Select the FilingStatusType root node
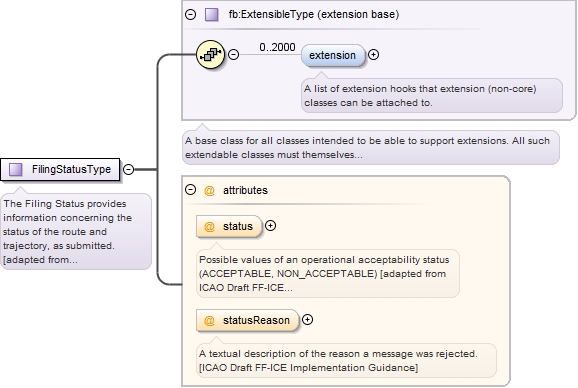This screenshot has width=578, height=388. pyautogui.click(x=60, y=169)
